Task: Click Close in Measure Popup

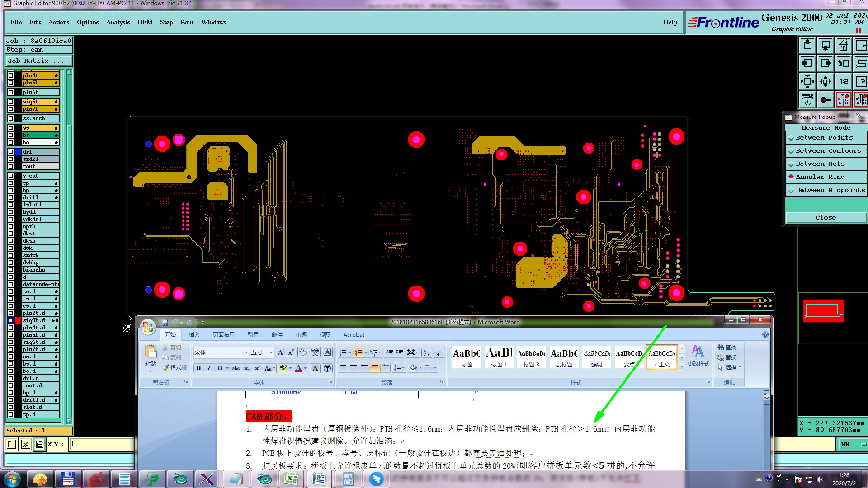Action: coord(826,218)
